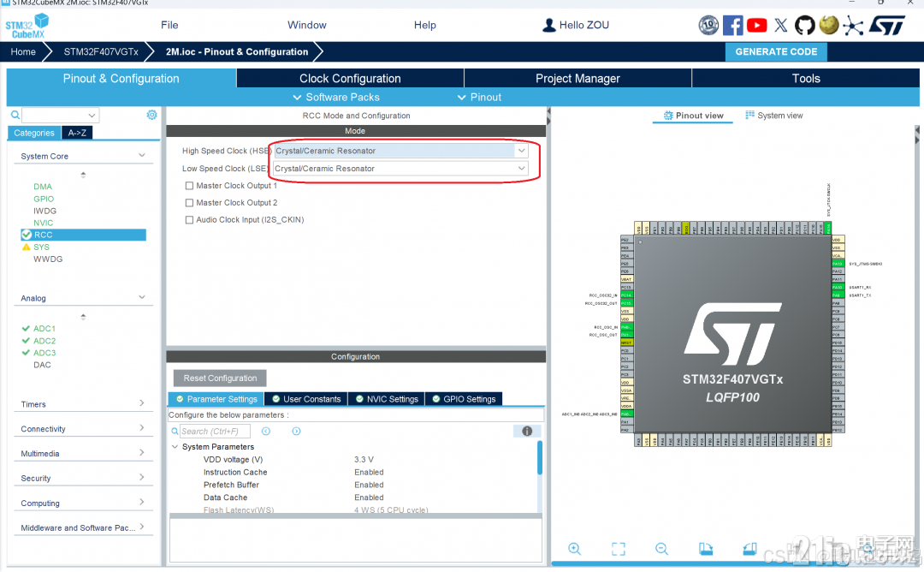Select GPIO in System Core list
This screenshot has width=924, height=572.
(x=44, y=199)
